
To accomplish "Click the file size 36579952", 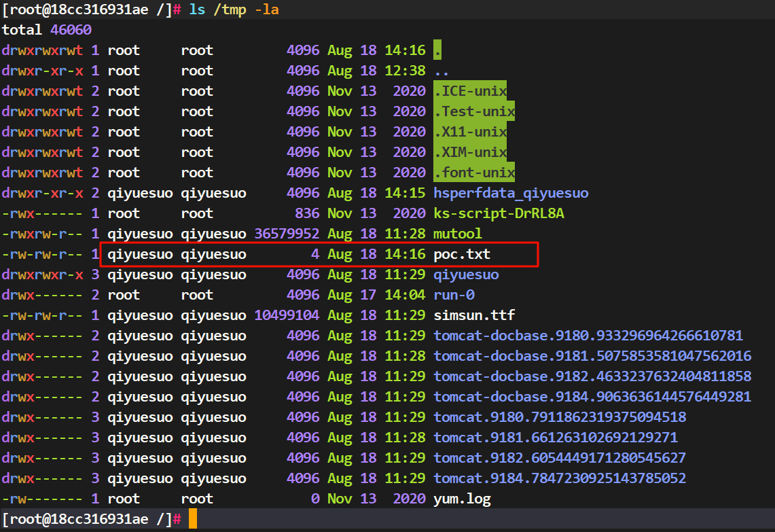I will tap(287, 234).
